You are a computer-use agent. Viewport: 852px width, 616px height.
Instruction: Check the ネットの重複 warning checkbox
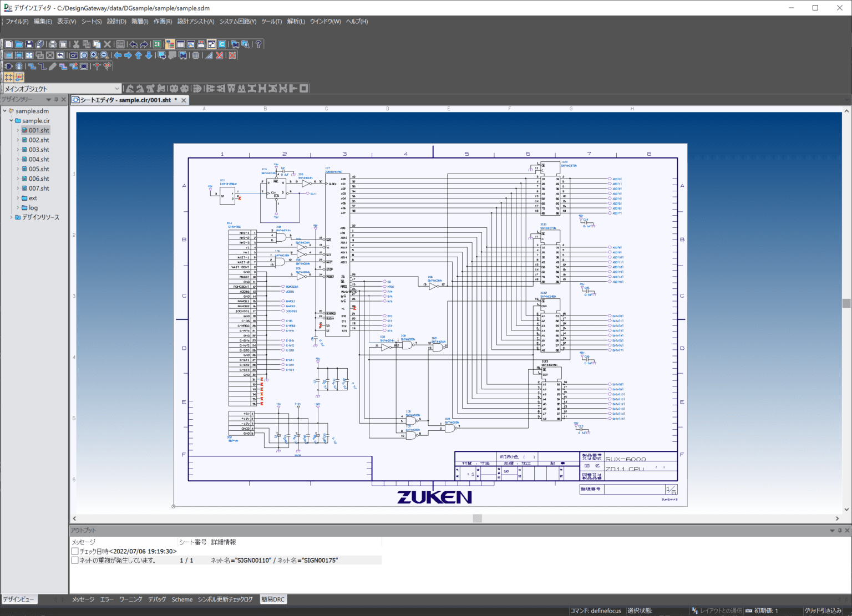pyautogui.click(x=75, y=560)
